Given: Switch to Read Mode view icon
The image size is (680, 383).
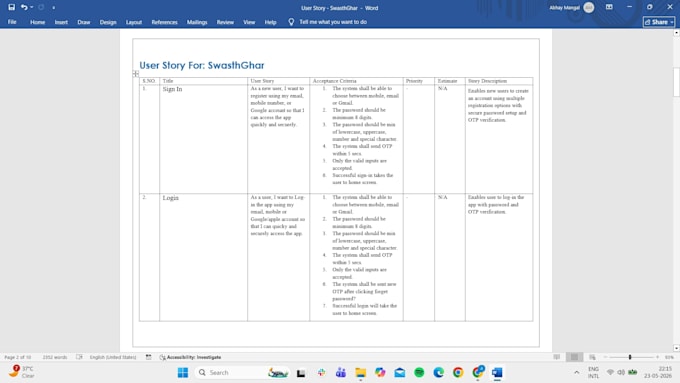Looking at the screenshot, I should click(556, 357).
